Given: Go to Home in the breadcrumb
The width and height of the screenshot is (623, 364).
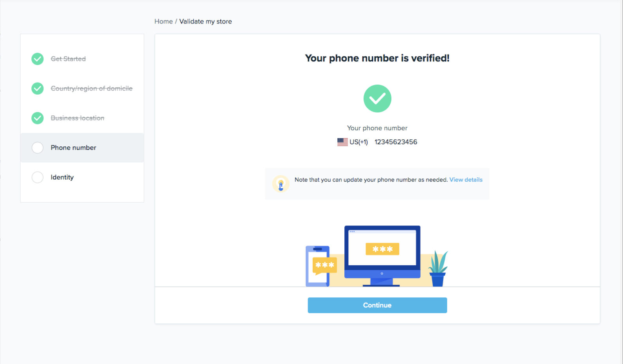Looking at the screenshot, I should pyautogui.click(x=164, y=22).
